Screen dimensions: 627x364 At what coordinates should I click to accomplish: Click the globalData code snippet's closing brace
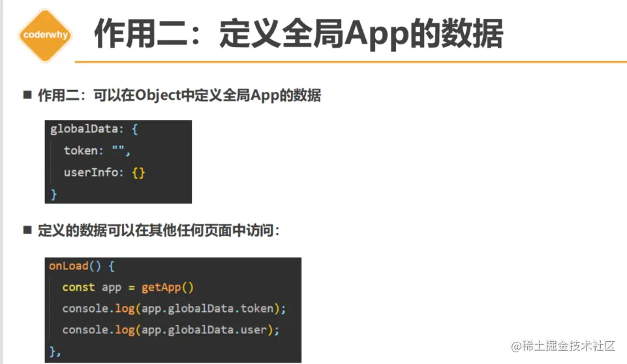pyautogui.click(x=54, y=194)
